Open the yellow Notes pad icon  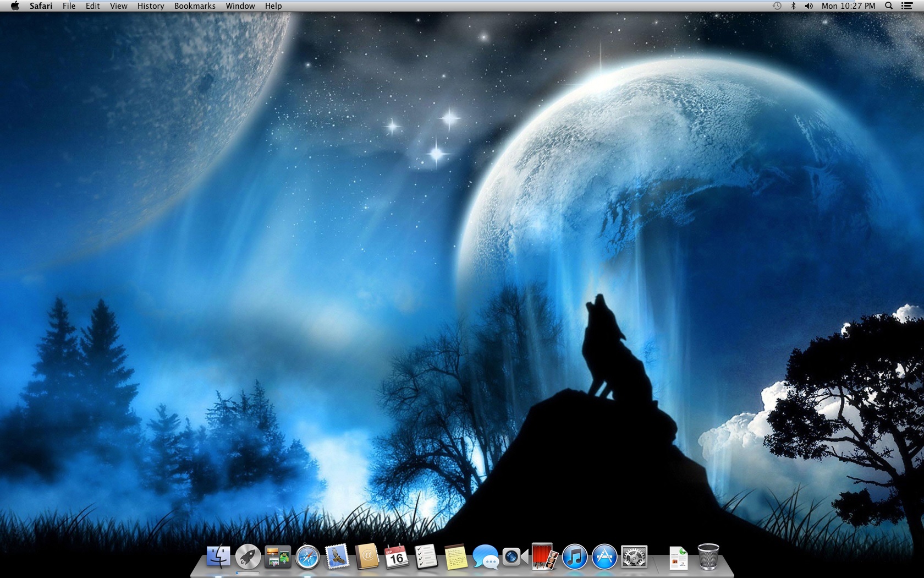click(456, 557)
